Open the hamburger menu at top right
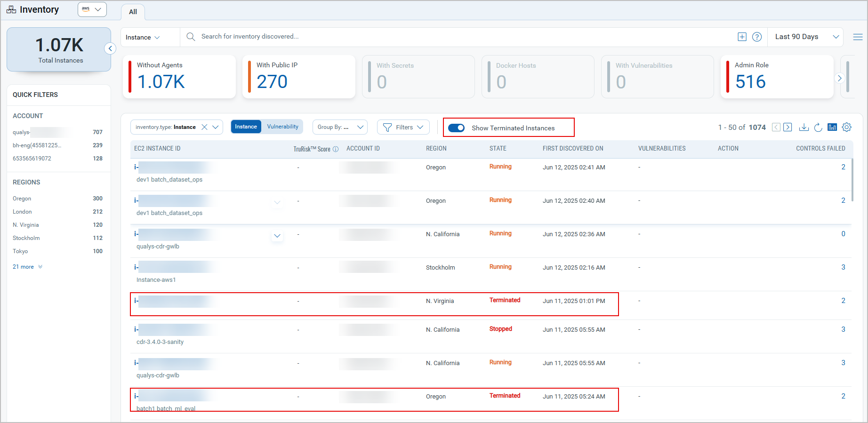The width and height of the screenshot is (868, 423). point(858,37)
